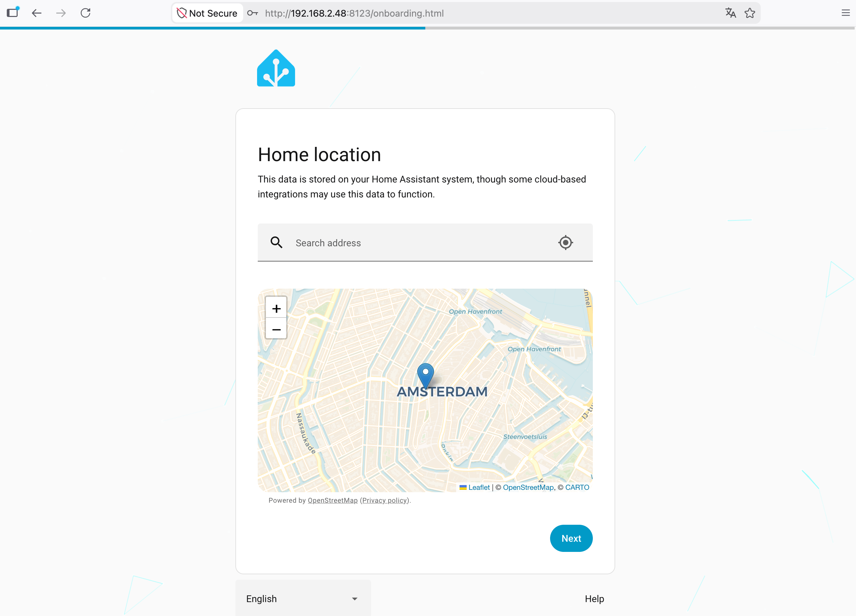
Task: Click the URL in the address bar
Action: click(x=354, y=14)
